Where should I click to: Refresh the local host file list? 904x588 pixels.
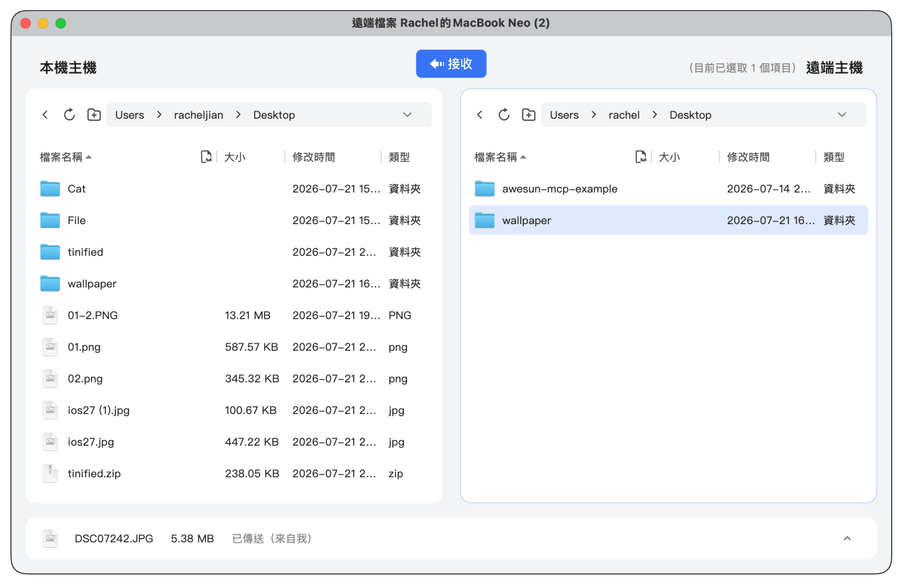tap(69, 114)
